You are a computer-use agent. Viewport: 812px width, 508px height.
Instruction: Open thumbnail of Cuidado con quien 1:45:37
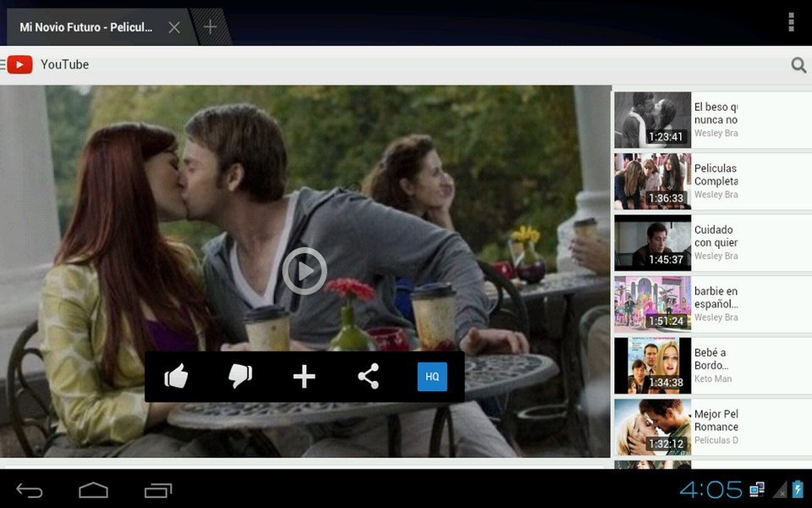(652, 243)
